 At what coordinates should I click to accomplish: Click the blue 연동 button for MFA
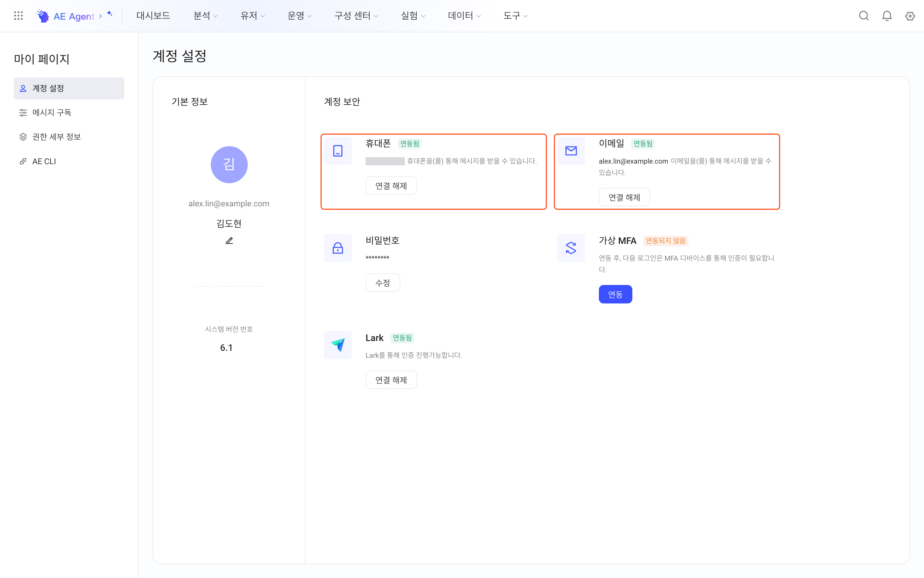(615, 294)
